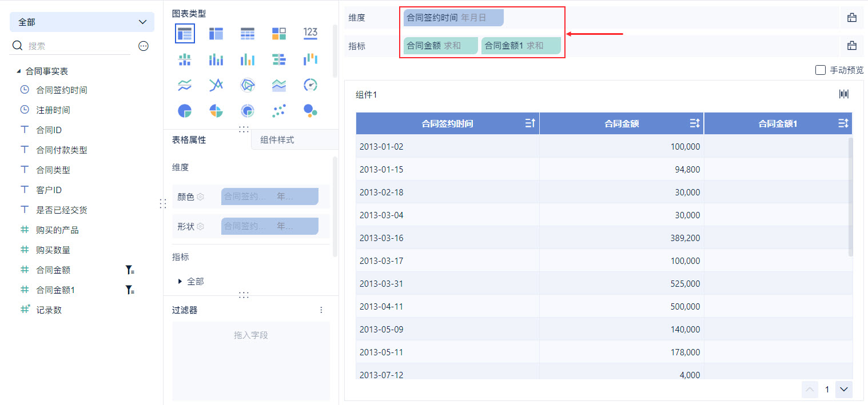This screenshot has width=868, height=405.
Task: Click filter icon next to 合同金额1 field
Action: (130, 290)
